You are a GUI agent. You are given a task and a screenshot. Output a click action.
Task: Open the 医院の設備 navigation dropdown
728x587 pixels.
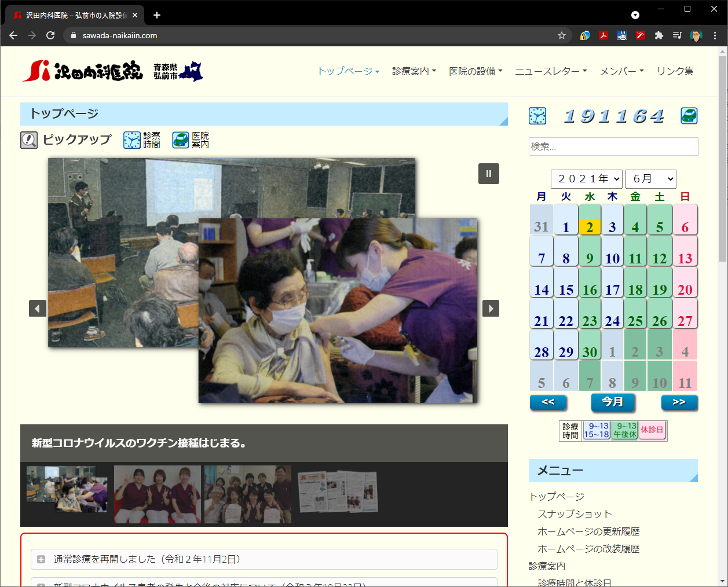(x=475, y=71)
